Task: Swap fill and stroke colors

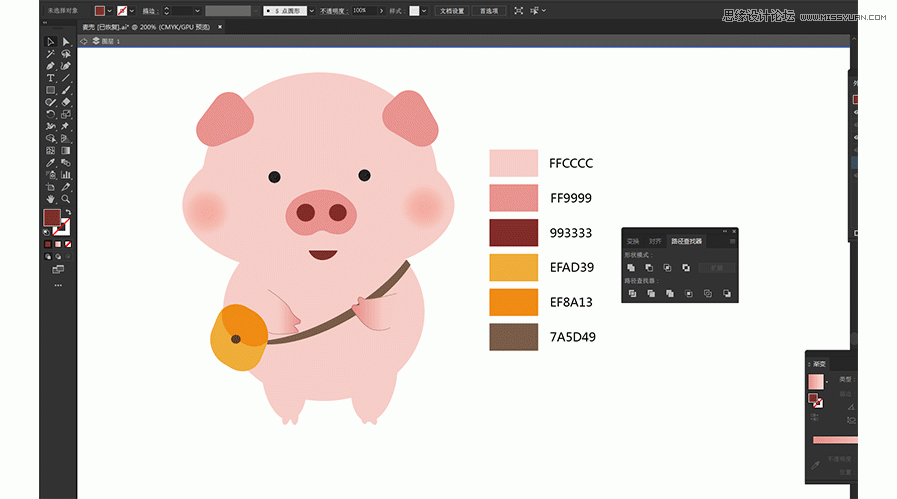Action: (x=67, y=212)
